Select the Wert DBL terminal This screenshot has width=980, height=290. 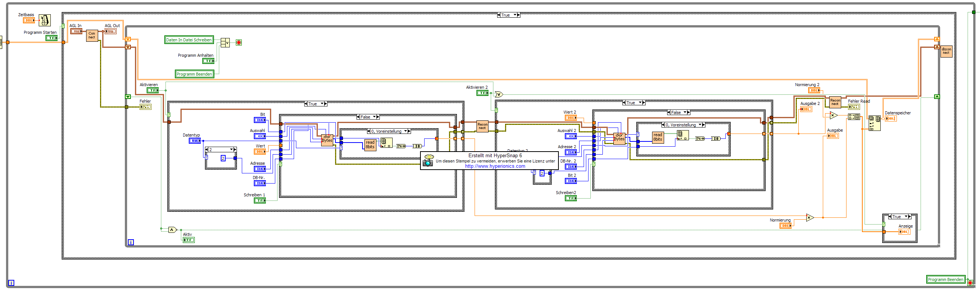click(260, 152)
